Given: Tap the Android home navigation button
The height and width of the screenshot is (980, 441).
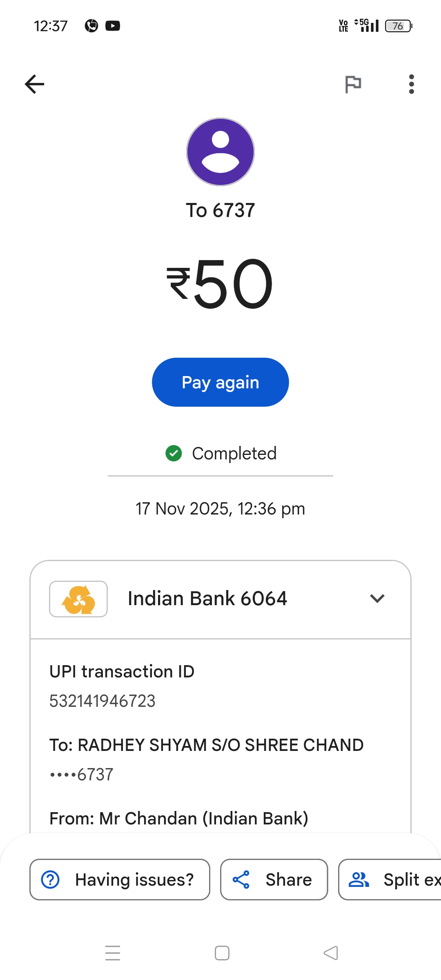Looking at the screenshot, I should [x=222, y=953].
